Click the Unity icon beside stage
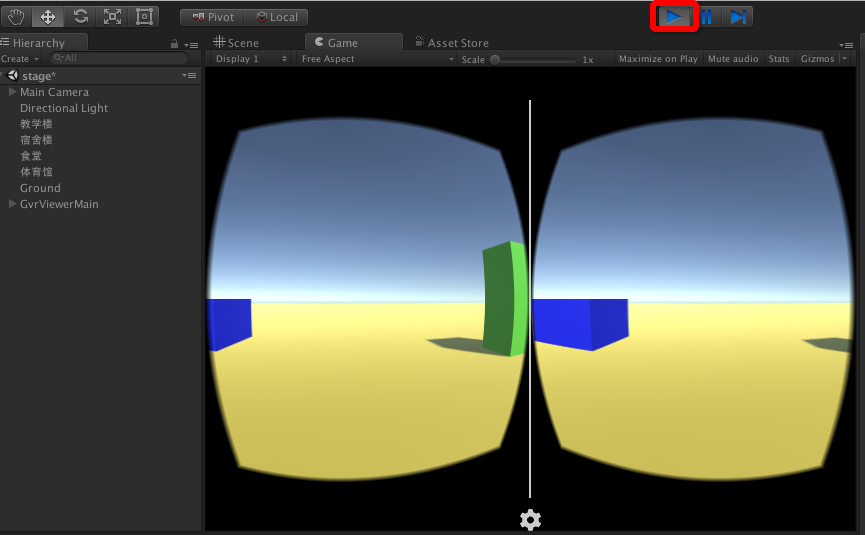This screenshot has width=865, height=535. coord(13,75)
